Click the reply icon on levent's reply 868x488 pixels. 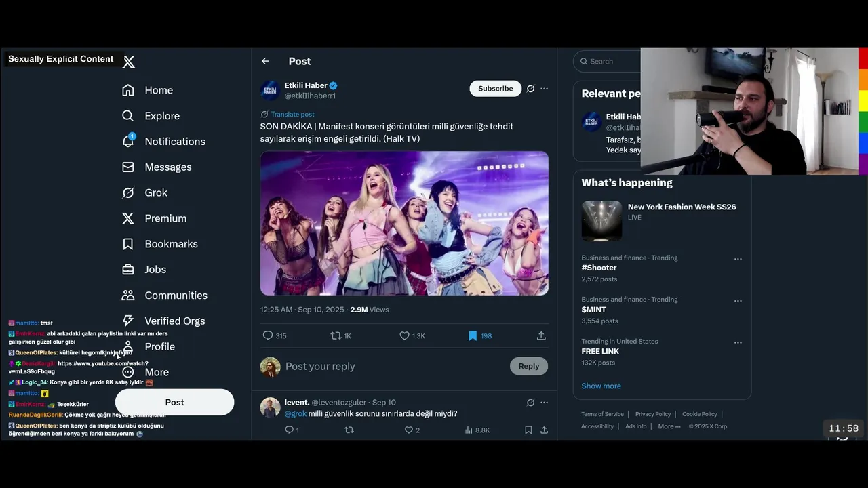[x=289, y=430]
